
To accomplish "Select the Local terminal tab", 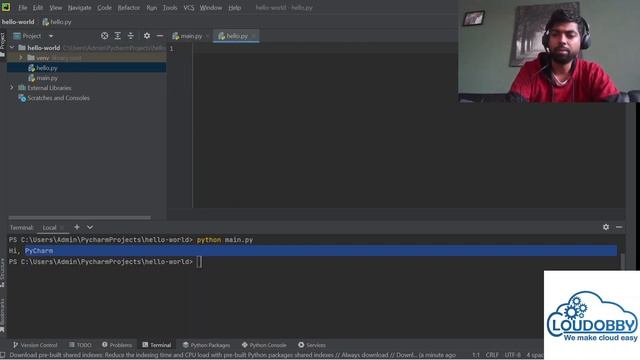I will click(x=49, y=228).
